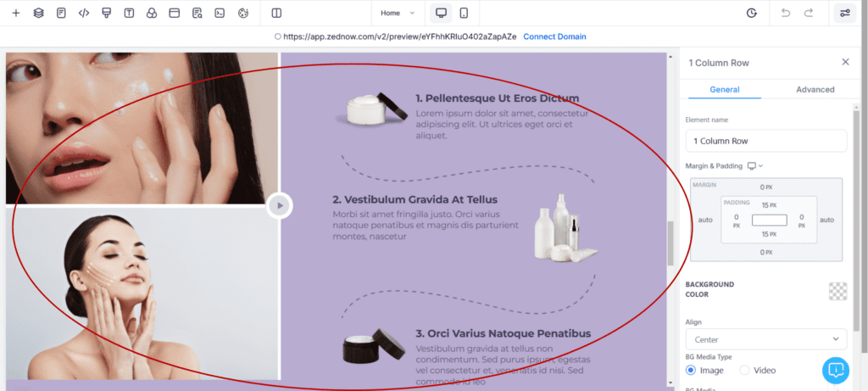
Task: Click the plus add element icon
Action: [x=15, y=14]
